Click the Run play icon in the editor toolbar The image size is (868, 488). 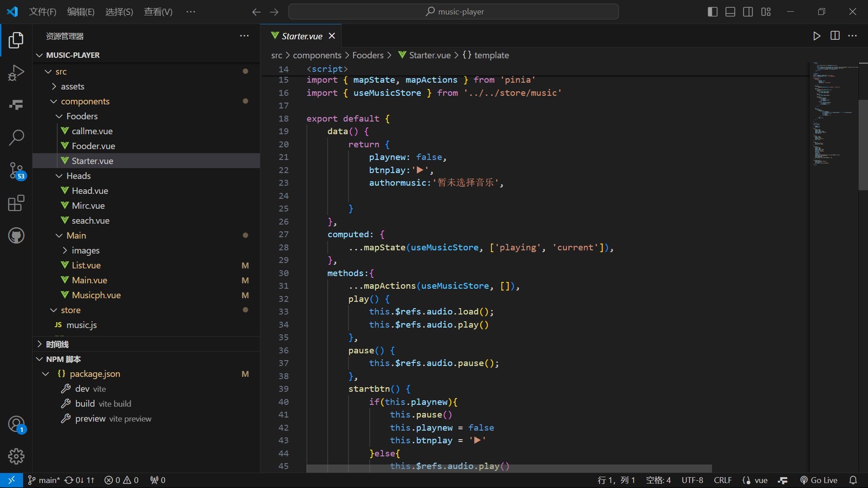click(x=816, y=36)
